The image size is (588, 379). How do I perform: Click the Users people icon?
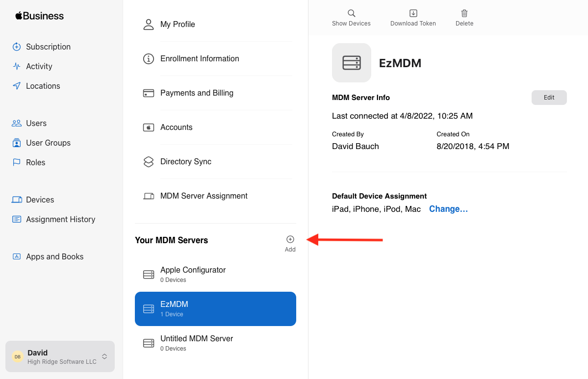coord(17,124)
